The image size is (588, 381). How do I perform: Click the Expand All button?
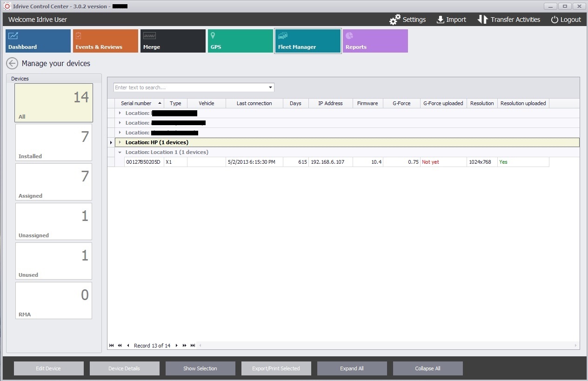click(352, 368)
